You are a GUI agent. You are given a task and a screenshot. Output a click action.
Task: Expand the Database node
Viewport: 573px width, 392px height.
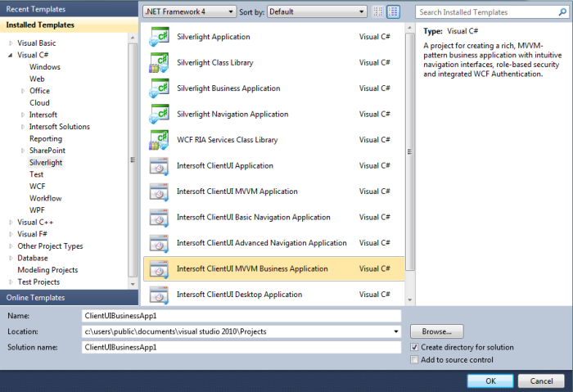click(x=11, y=259)
